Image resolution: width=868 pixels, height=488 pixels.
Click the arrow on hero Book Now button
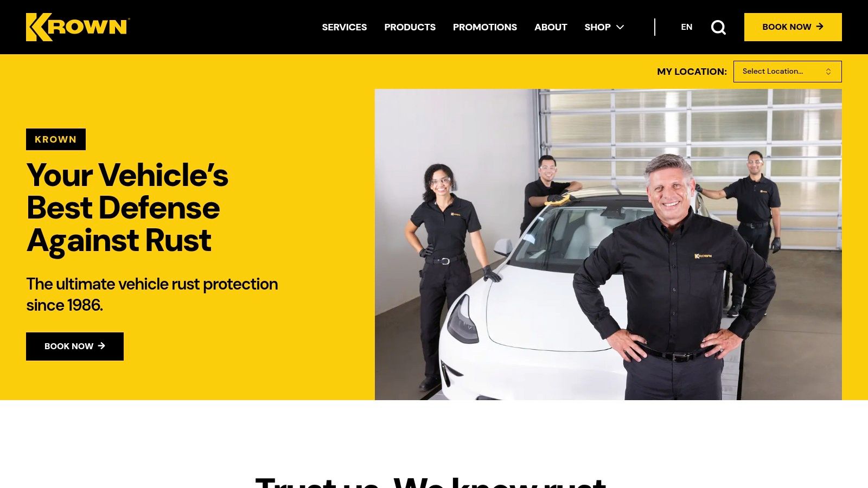point(101,346)
